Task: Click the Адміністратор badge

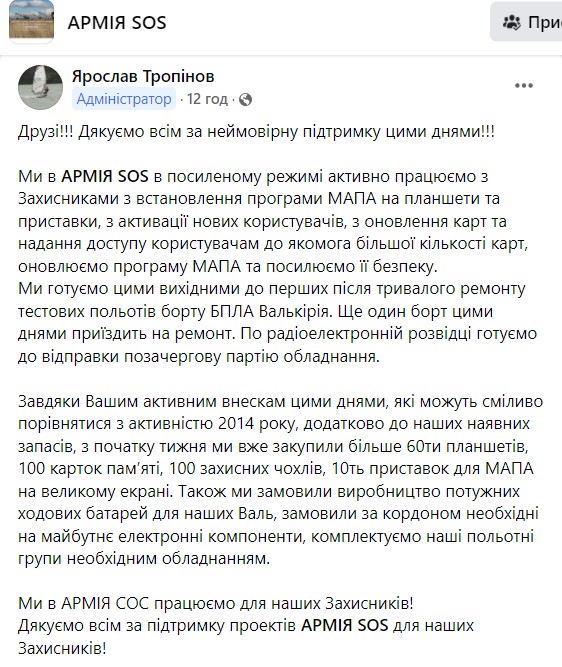Action: (x=124, y=99)
